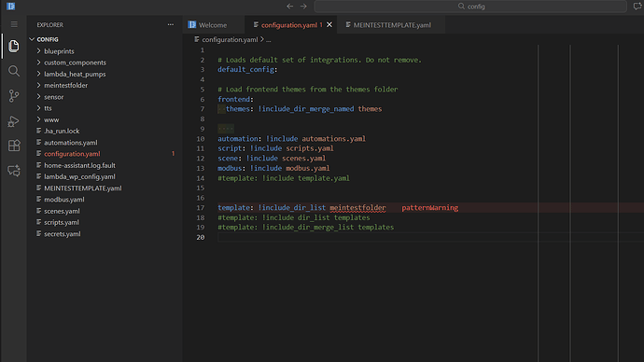
Task: Expand the www folder
Action: (38, 119)
